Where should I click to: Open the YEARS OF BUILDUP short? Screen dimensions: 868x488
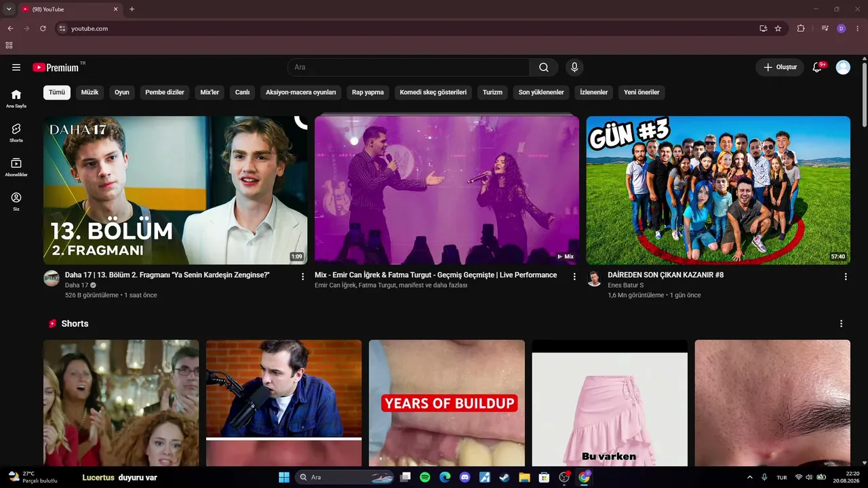(x=447, y=403)
